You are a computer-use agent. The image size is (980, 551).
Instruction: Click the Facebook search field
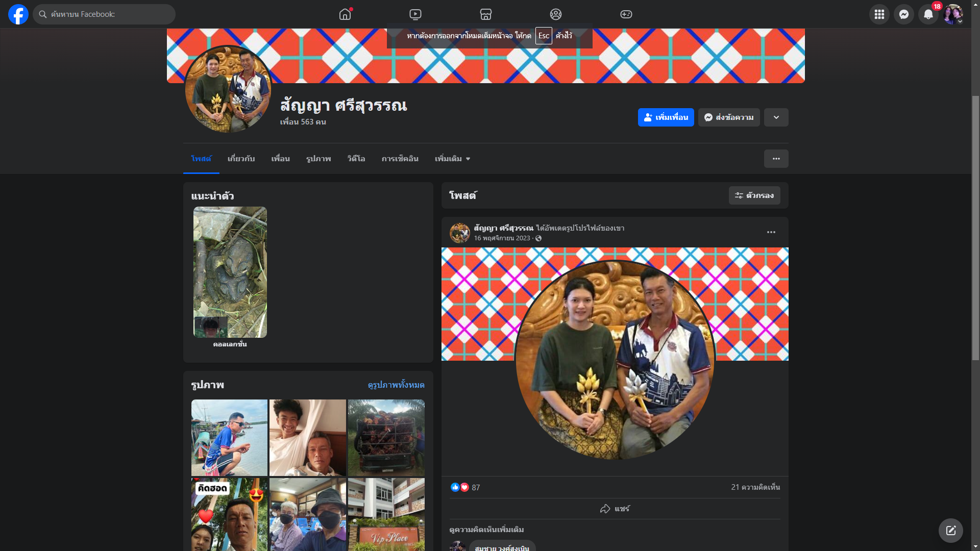coord(105,14)
